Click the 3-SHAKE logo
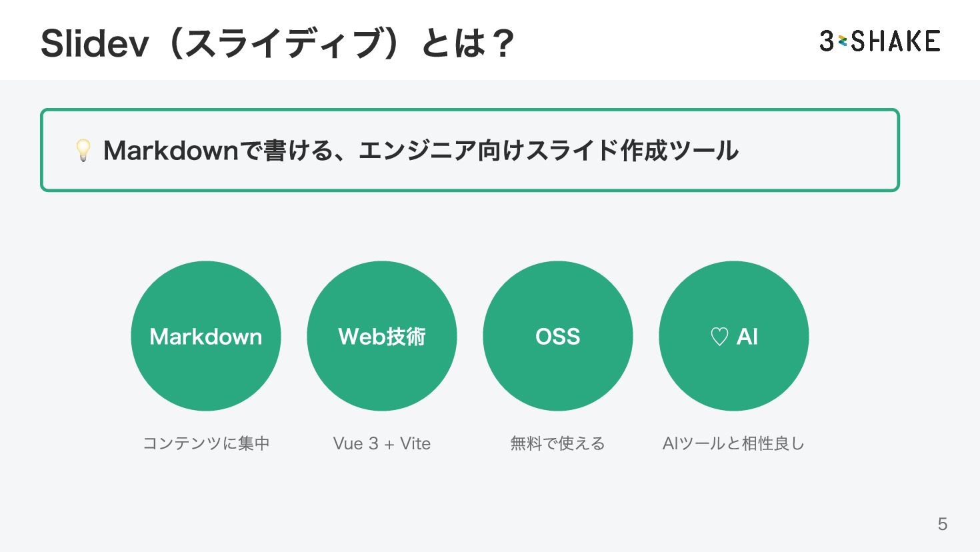 (880, 41)
